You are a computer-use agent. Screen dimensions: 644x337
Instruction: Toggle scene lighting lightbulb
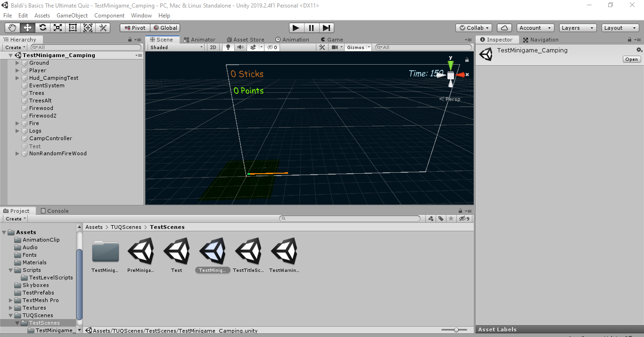(229, 47)
